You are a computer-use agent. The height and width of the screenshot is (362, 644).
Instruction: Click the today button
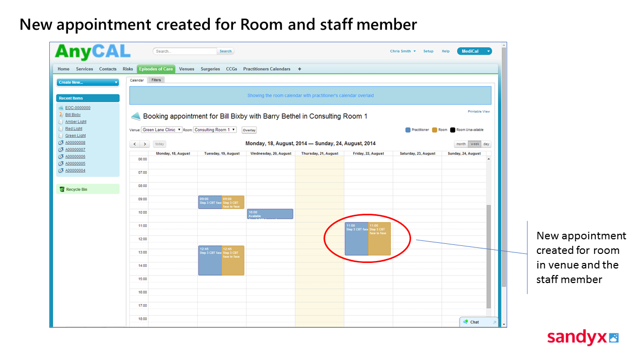tap(159, 144)
